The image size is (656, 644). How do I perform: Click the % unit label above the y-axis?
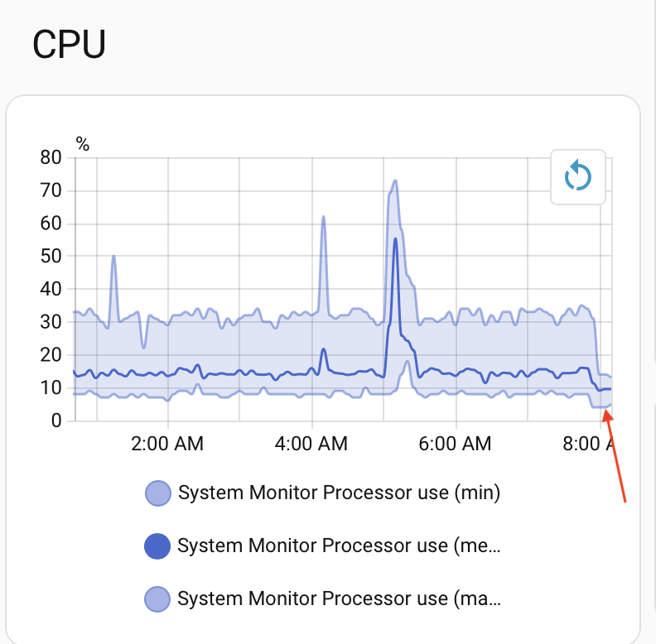pos(83,143)
